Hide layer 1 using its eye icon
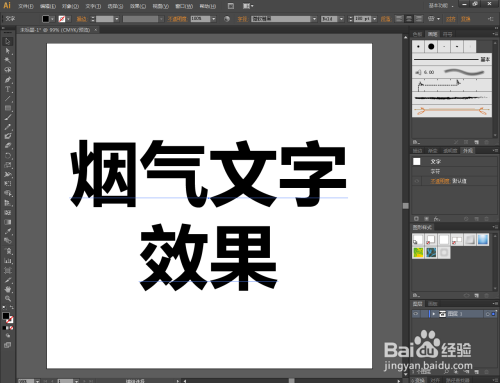This screenshot has width=500, height=383. tap(416, 314)
